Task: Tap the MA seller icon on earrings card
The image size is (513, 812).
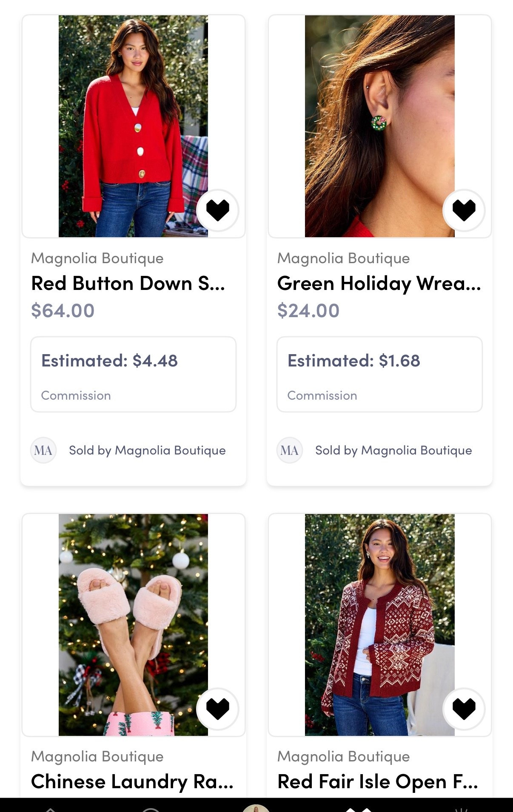Action: tap(289, 450)
